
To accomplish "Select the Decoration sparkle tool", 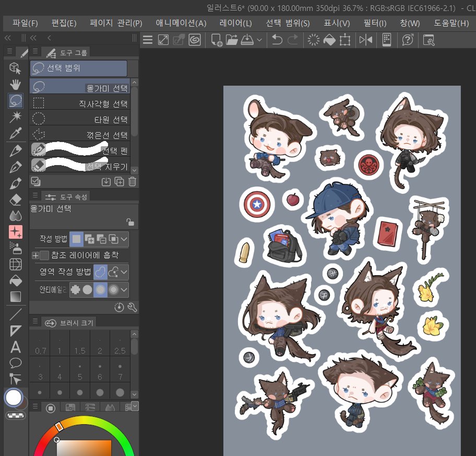I will [16, 232].
